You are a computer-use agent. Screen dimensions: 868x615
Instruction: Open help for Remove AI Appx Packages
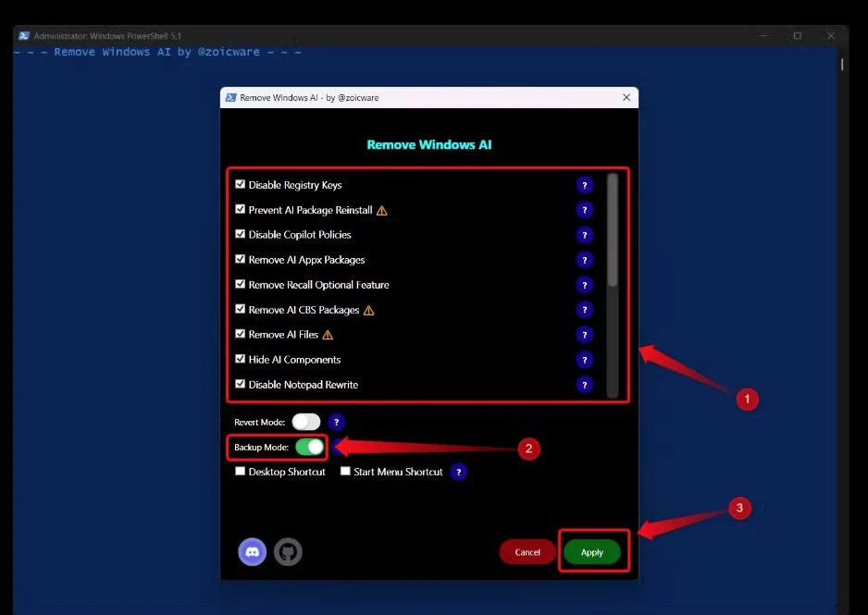click(x=585, y=260)
